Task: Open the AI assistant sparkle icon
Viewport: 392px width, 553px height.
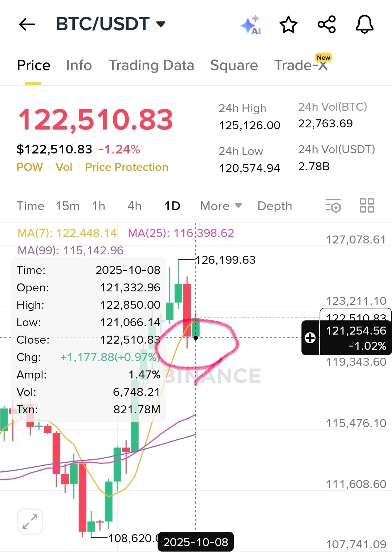Action: [251, 25]
